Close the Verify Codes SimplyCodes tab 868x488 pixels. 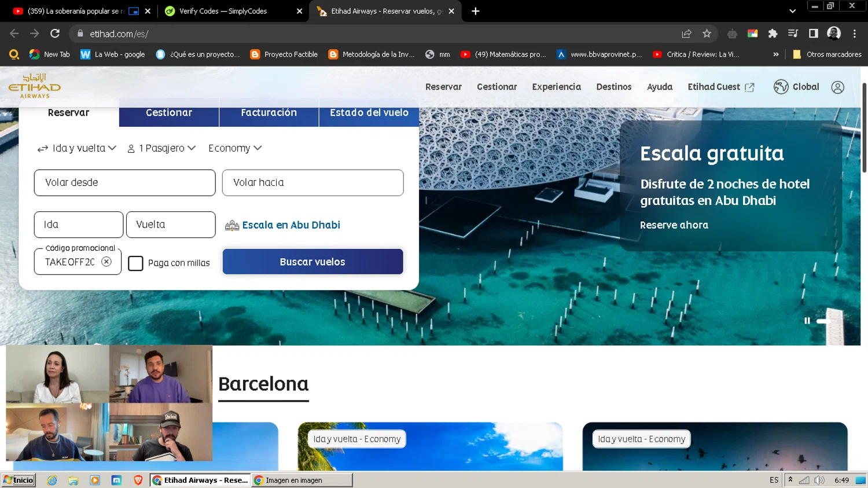[299, 11]
